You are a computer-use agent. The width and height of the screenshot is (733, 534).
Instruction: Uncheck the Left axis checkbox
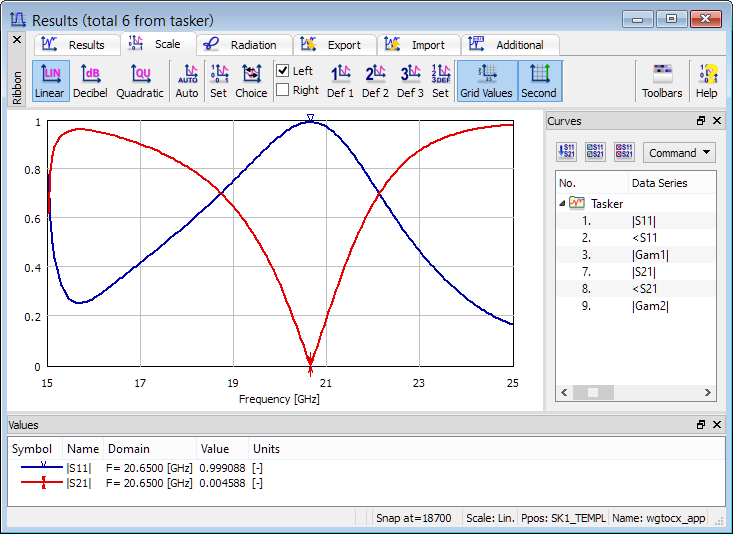[283, 71]
